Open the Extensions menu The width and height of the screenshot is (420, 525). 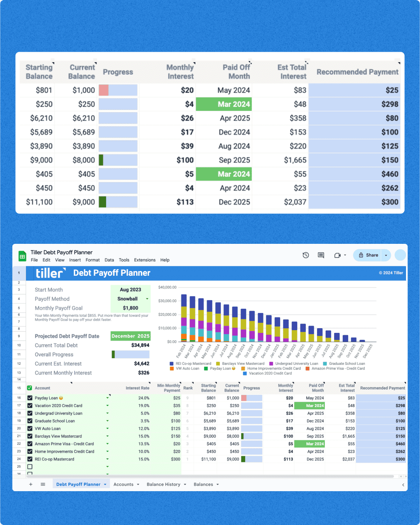coord(145,260)
